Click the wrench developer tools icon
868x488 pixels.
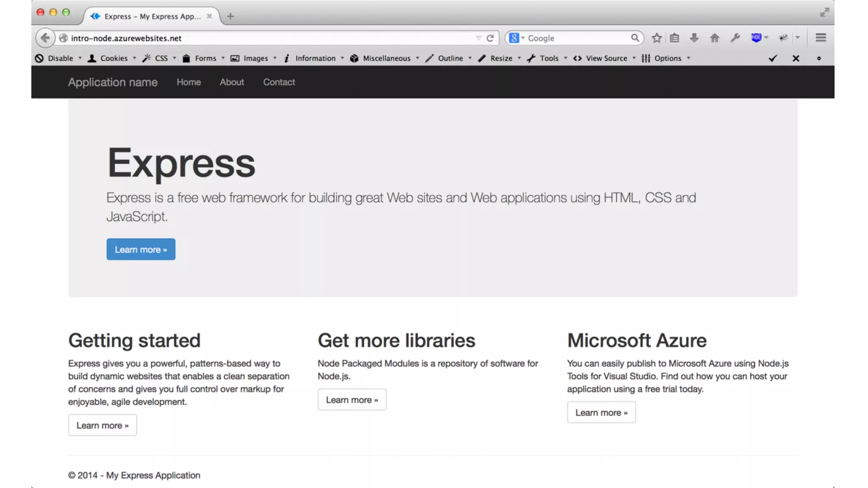[735, 38]
